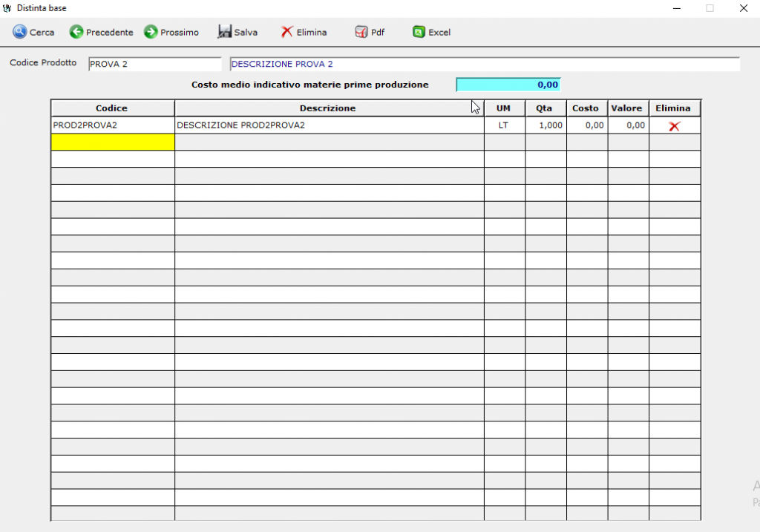Click the Cerca search icon
This screenshot has width=760, height=532.
19,33
